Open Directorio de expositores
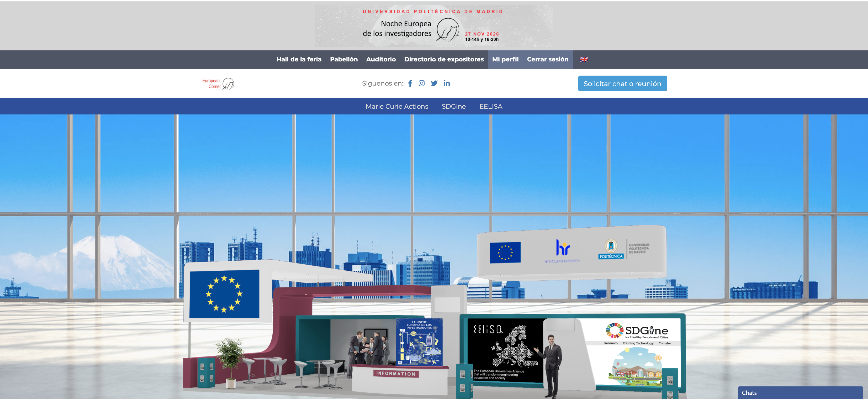868x399 pixels. [444, 59]
